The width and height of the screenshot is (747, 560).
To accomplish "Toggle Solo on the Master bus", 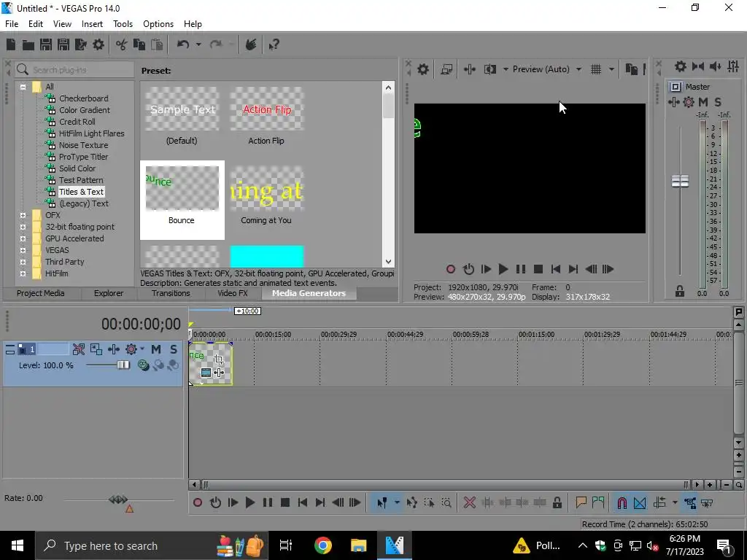I will pyautogui.click(x=718, y=102).
